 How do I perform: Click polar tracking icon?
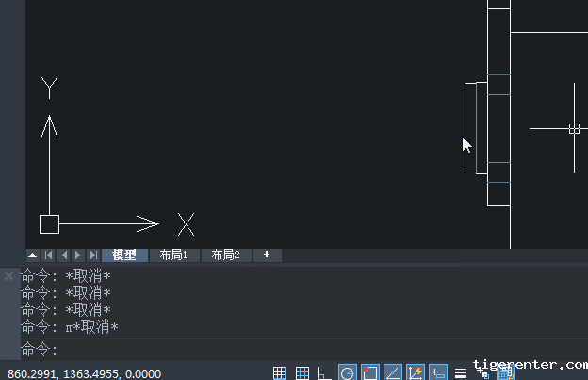[x=348, y=373]
